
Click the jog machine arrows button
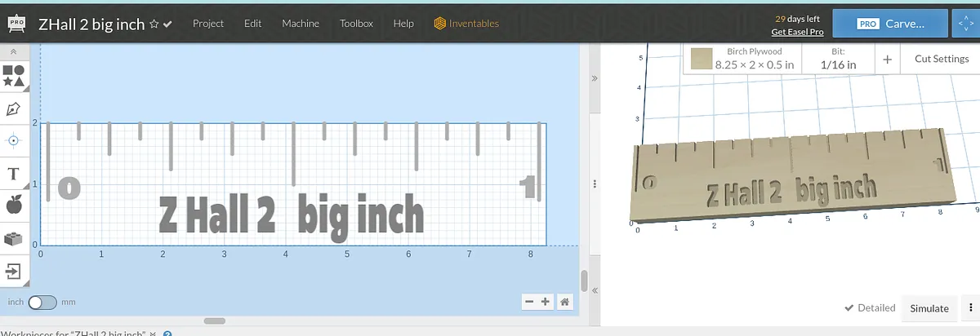966,24
